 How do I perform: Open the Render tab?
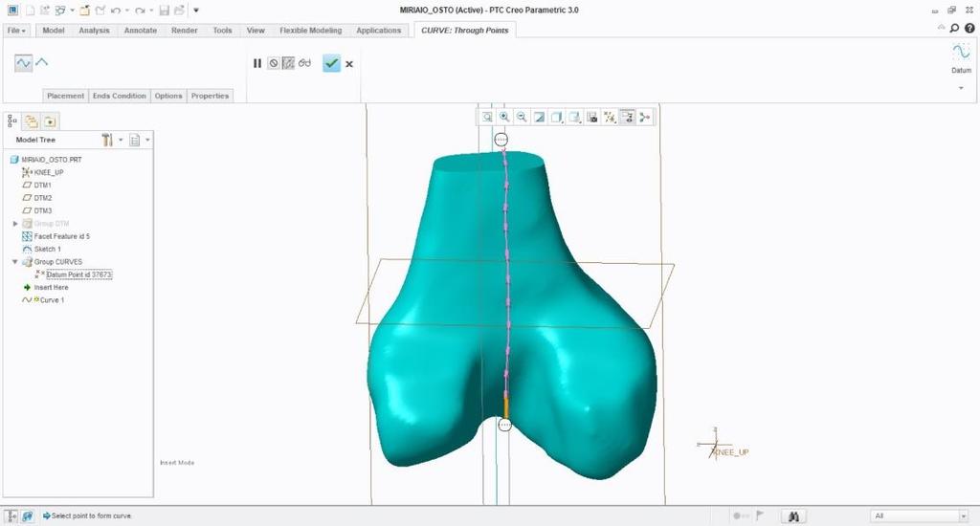185,30
